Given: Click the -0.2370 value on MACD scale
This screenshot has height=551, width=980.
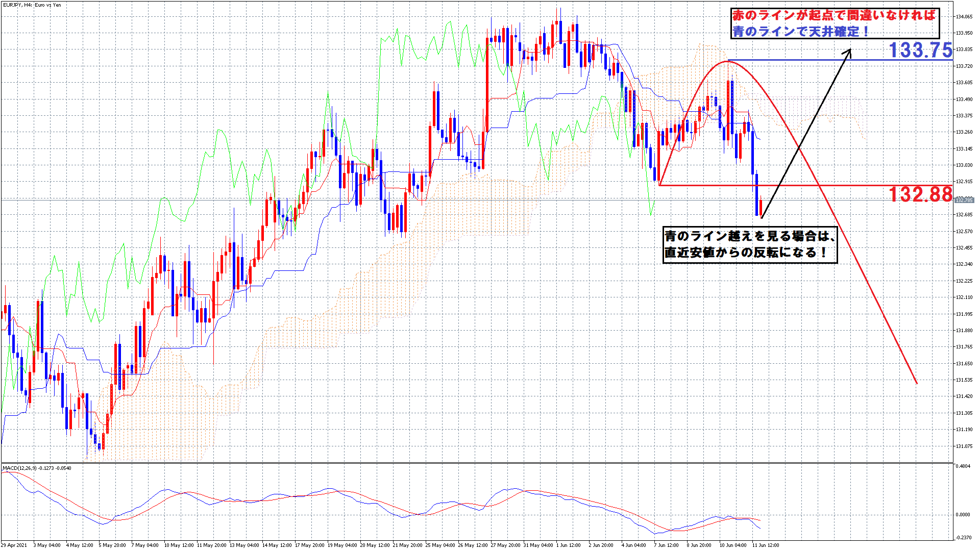Looking at the screenshot, I should (963, 537).
